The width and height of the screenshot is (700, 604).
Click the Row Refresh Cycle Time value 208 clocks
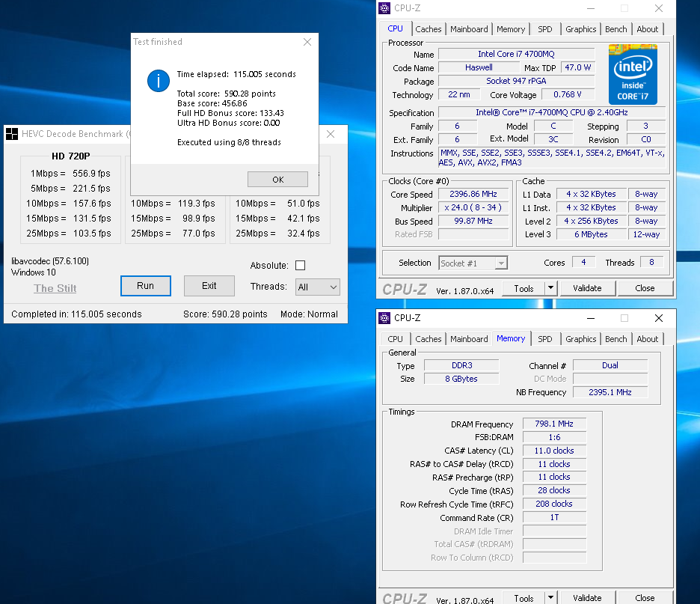tap(554, 504)
